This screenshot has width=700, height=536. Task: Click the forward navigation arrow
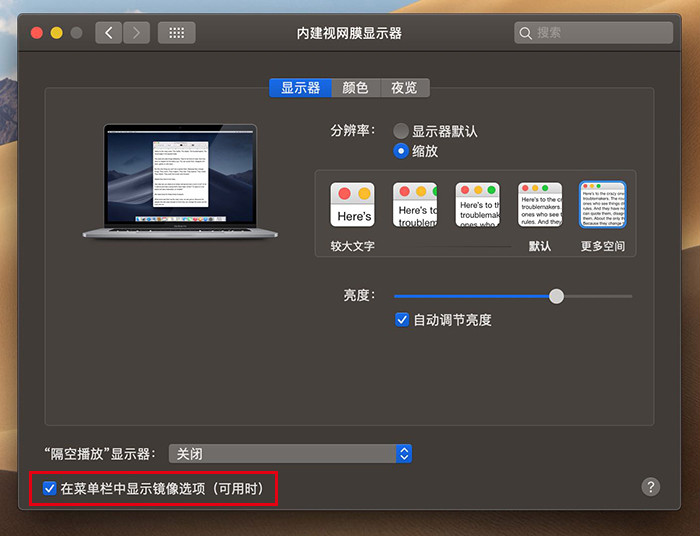pos(136,33)
